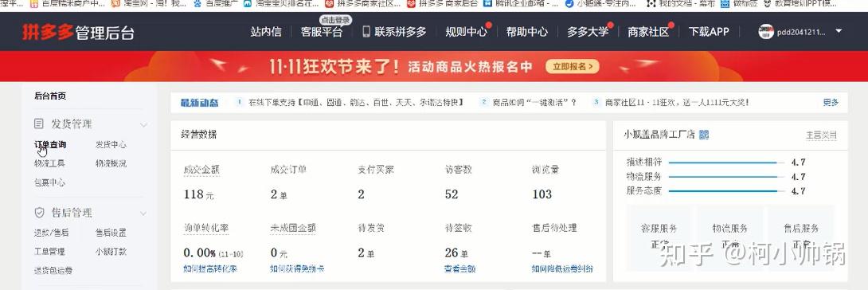868x290 pixels.
Task: Open 规则中心 in the top navigation
Action: click(x=466, y=32)
